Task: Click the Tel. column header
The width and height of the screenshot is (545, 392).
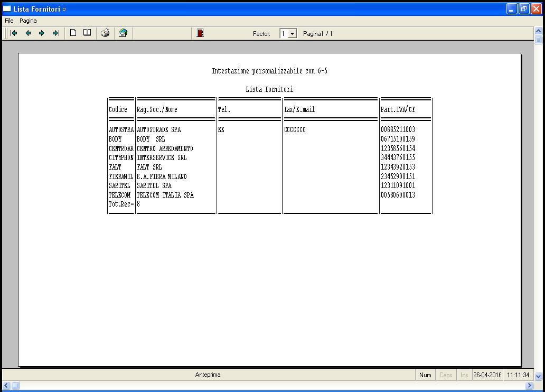Action: tap(224, 109)
